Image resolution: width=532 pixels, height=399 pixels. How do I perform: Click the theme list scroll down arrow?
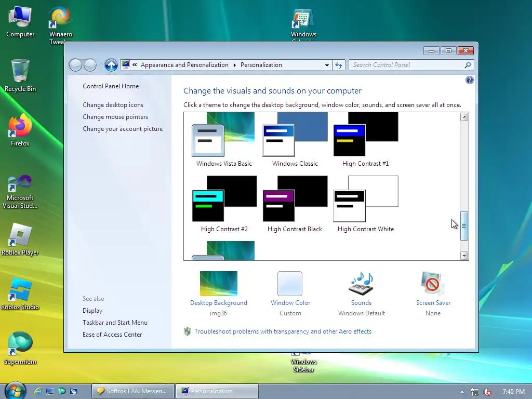[464, 256]
